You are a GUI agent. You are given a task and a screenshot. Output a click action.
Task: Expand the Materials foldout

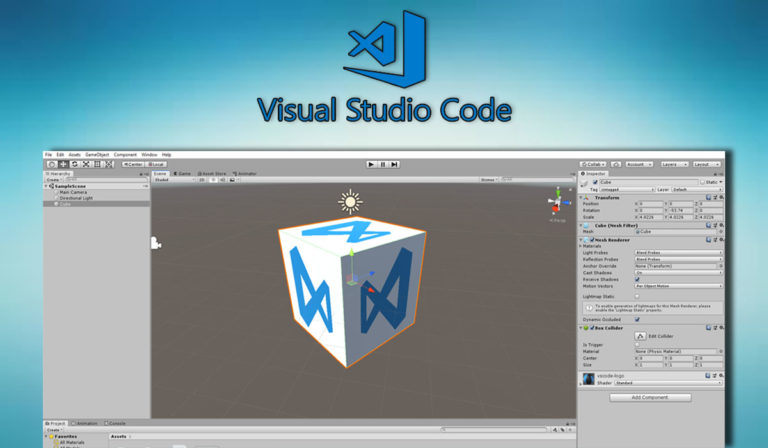[x=581, y=246]
